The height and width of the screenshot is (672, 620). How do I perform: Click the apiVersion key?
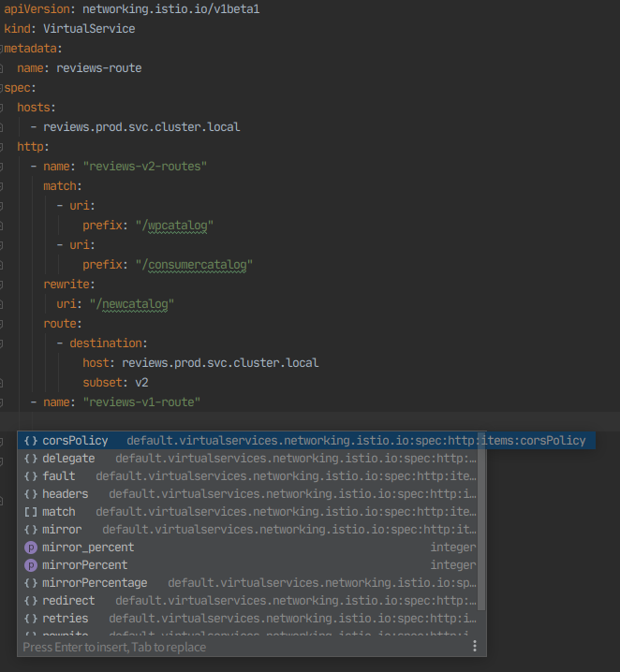coord(37,9)
